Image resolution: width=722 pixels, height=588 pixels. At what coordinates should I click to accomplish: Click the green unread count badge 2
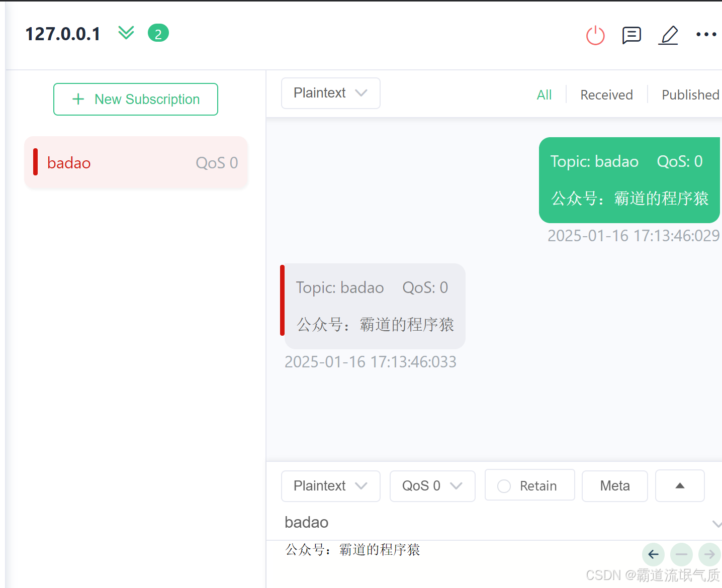(158, 33)
